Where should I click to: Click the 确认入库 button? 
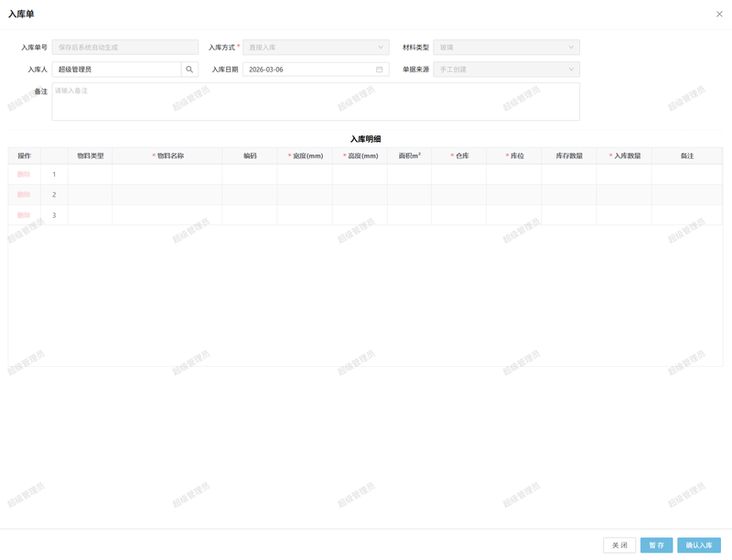[x=699, y=545]
